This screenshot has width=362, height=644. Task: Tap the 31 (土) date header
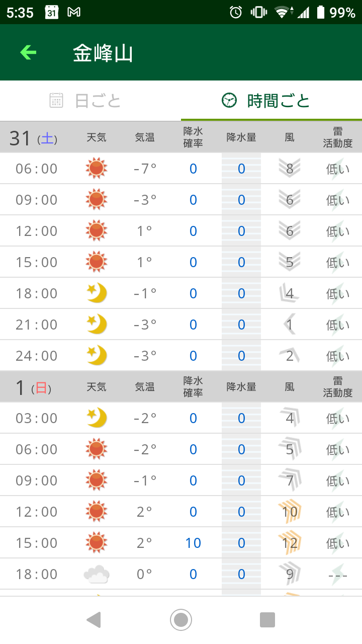(x=33, y=137)
